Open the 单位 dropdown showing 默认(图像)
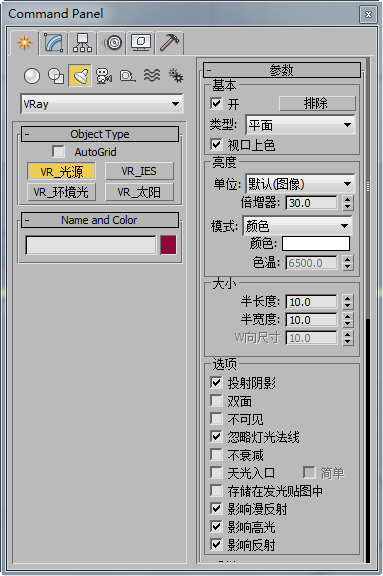This screenshot has width=383, height=576. tap(300, 184)
